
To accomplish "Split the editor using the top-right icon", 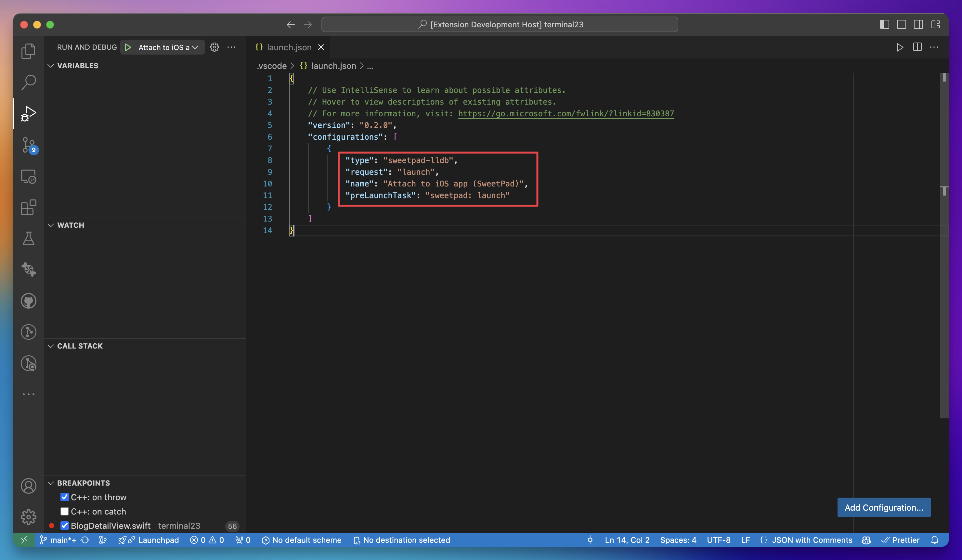I will tap(917, 47).
